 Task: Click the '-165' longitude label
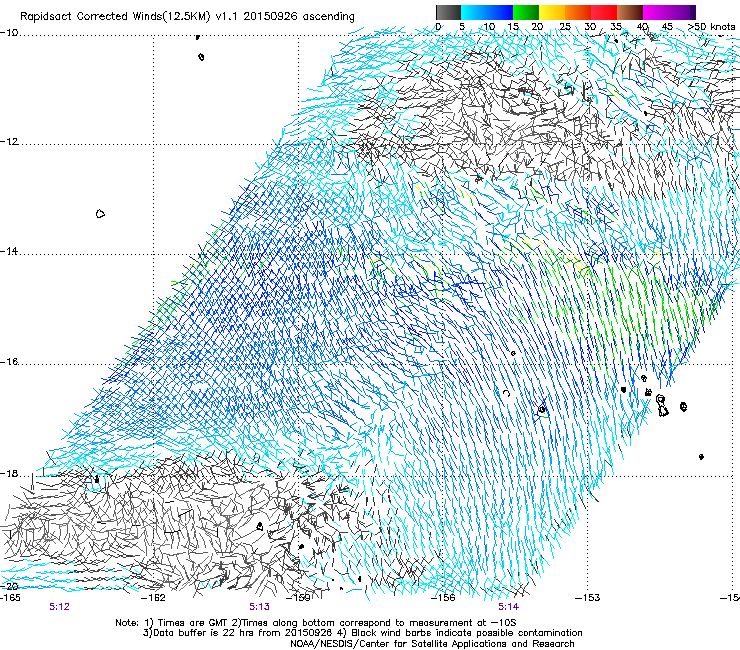10,598
